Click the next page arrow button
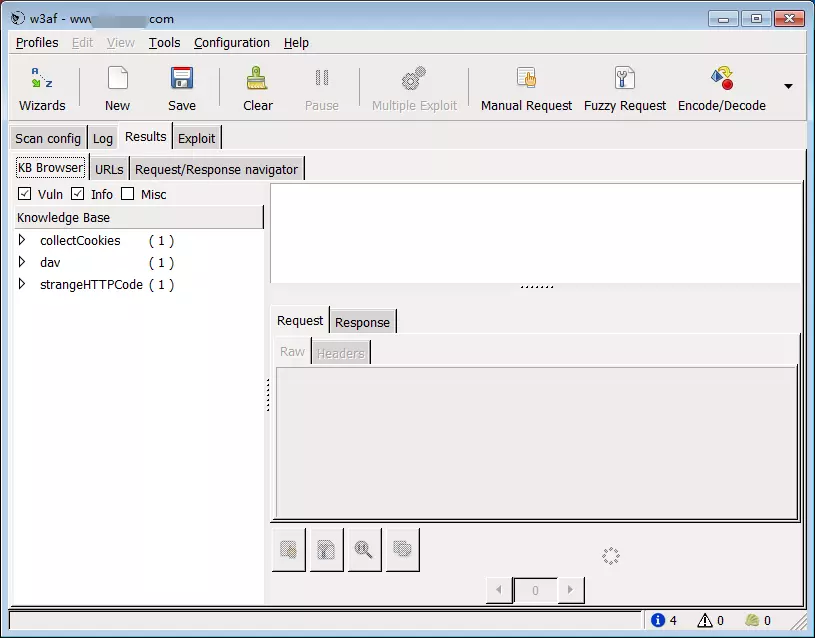The image size is (815, 638). (571, 590)
